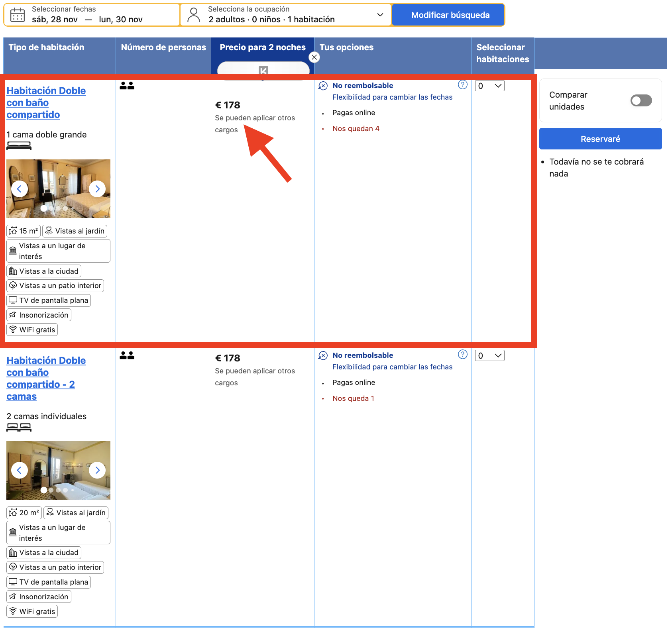The height and width of the screenshot is (628, 672).
Task: Click the Precio para 2 noches column header
Action: [263, 47]
